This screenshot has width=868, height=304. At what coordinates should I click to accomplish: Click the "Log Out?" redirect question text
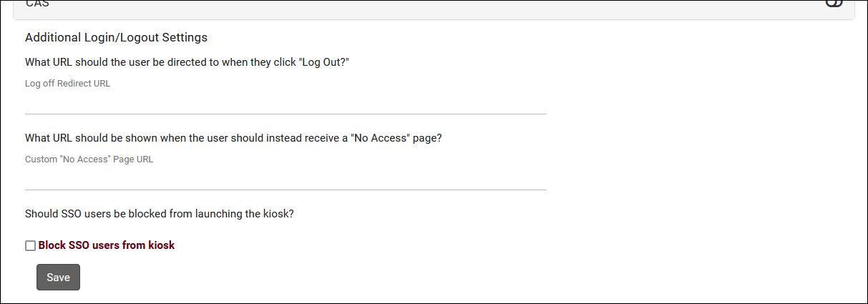187,62
